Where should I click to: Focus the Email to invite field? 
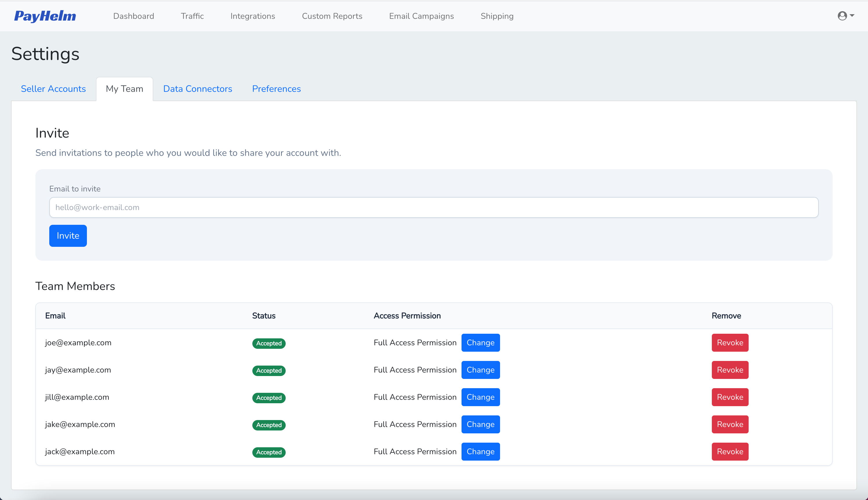(434, 207)
